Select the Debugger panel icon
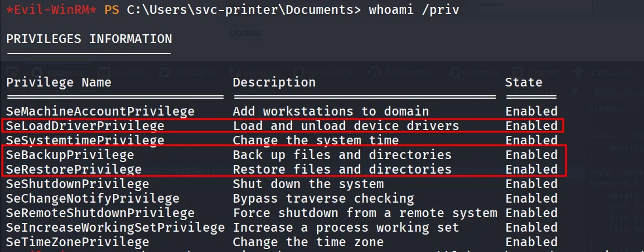The image size is (644, 252). point(166,72)
